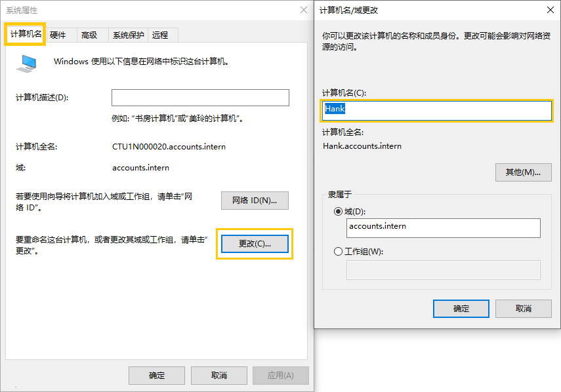
Task: Click the computer icon in System Properties
Action: coord(27,62)
